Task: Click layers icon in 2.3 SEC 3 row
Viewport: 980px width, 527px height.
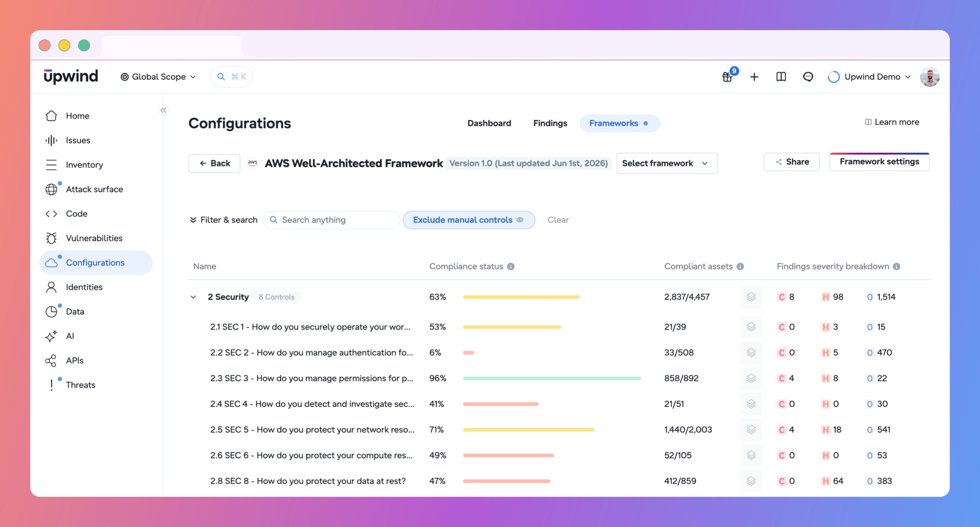Action: click(751, 378)
